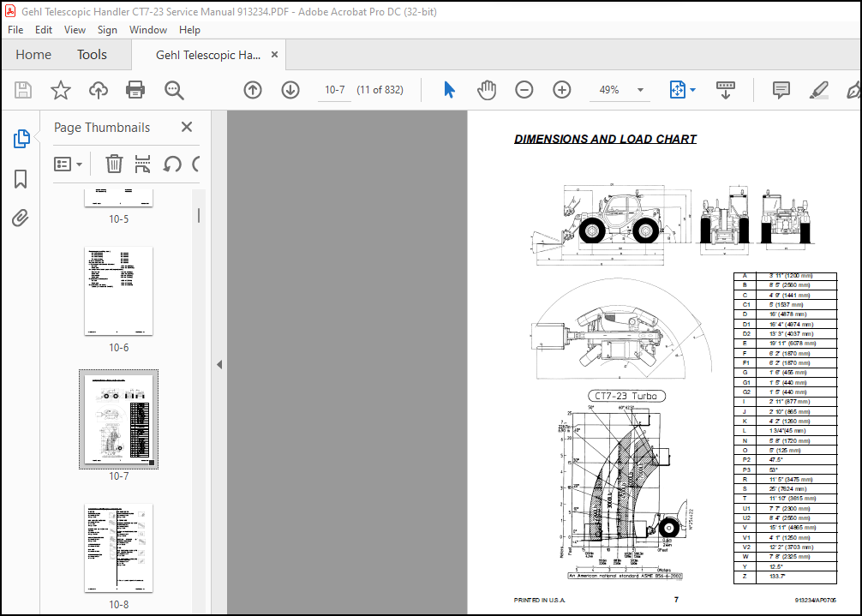Open the Find text search tool
This screenshot has width=862, height=616.
coord(174,90)
